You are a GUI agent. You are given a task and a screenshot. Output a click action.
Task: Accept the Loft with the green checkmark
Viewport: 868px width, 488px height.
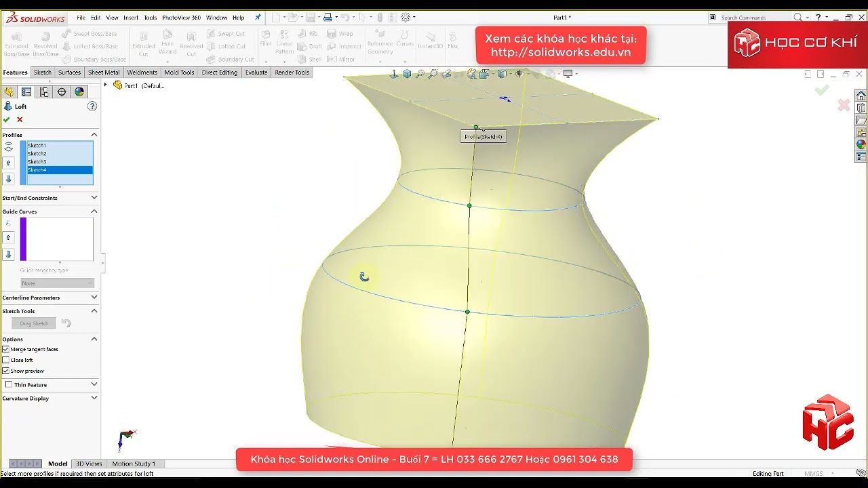pos(7,119)
